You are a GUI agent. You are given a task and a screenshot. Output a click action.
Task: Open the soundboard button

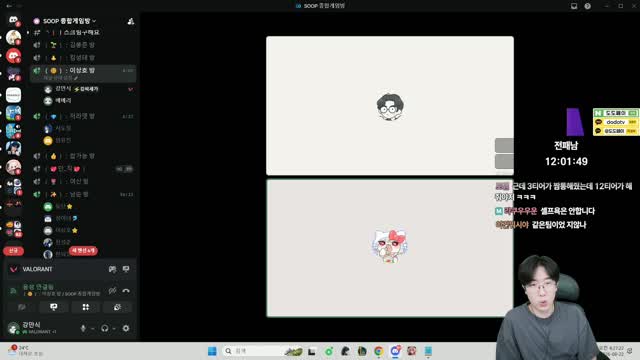tap(118, 307)
